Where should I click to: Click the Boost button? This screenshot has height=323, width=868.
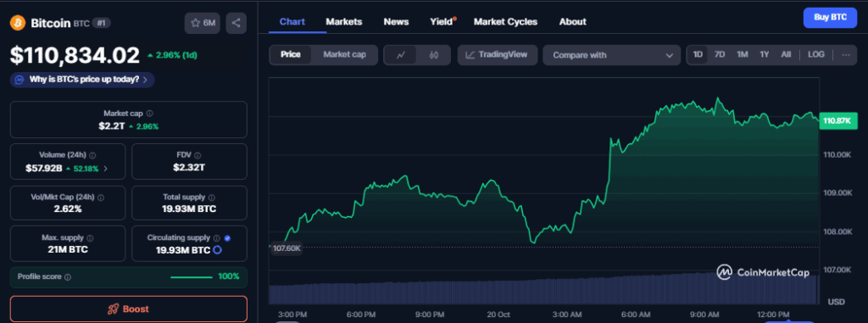coord(129,309)
